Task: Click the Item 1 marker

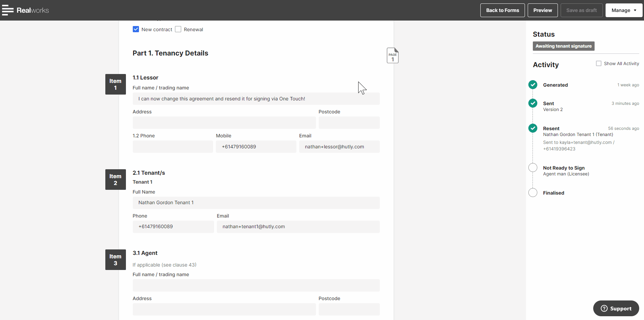Action: pyautogui.click(x=115, y=84)
